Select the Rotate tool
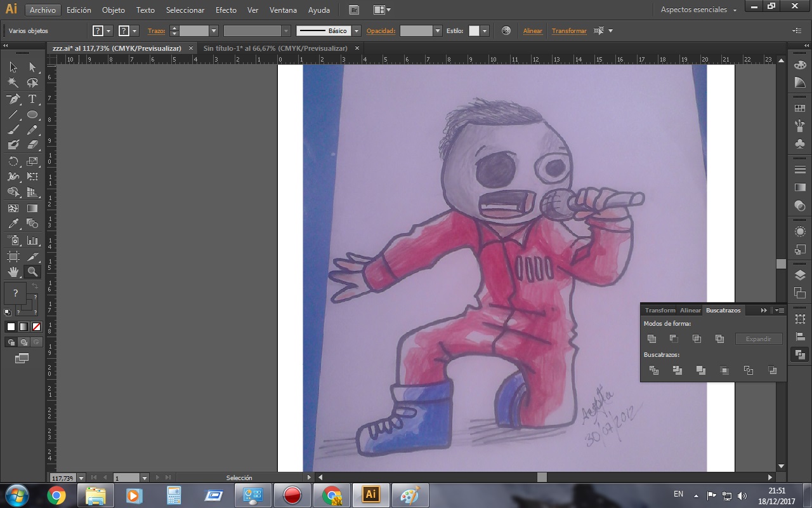812x508 pixels. tap(13, 161)
